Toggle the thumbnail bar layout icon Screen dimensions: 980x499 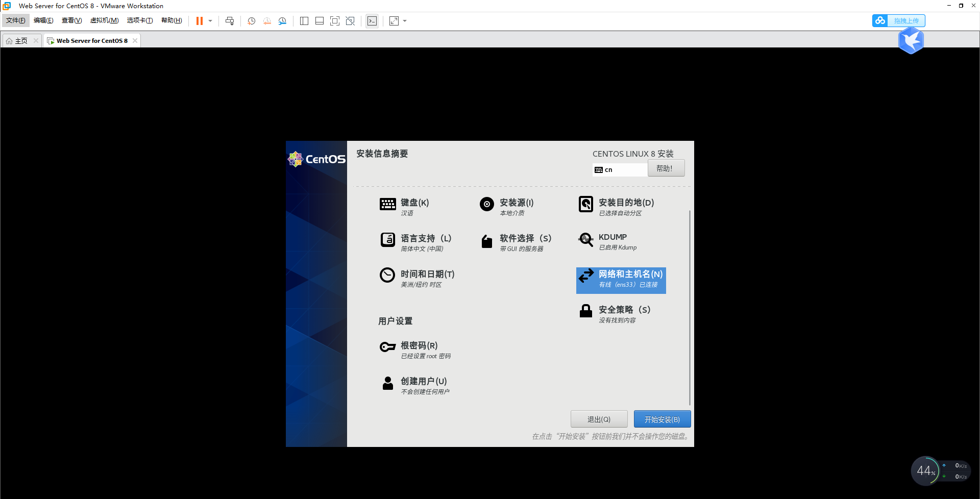[320, 21]
